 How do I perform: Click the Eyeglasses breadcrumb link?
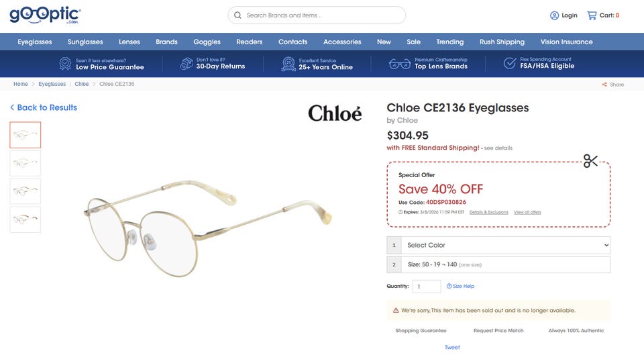[x=52, y=85]
